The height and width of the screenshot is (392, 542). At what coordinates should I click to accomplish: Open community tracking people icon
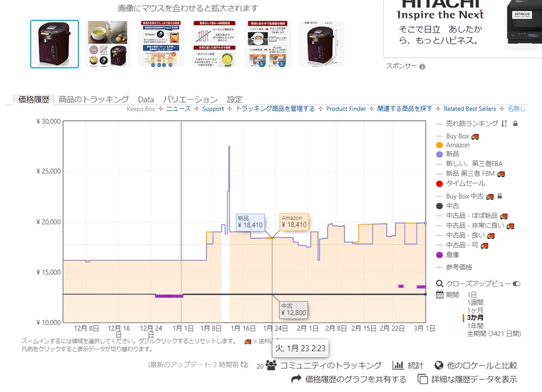click(x=271, y=365)
